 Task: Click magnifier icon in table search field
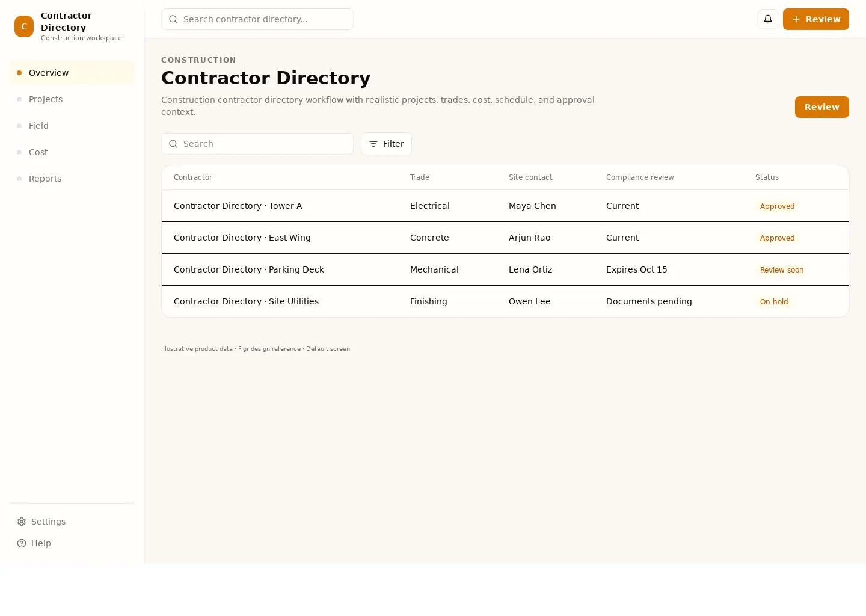tap(173, 144)
